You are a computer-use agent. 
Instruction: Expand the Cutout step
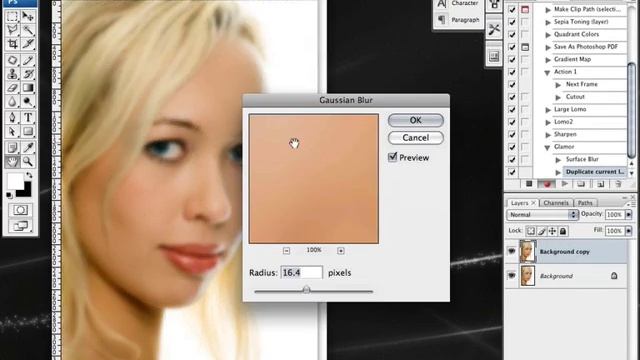click(558, 98)
